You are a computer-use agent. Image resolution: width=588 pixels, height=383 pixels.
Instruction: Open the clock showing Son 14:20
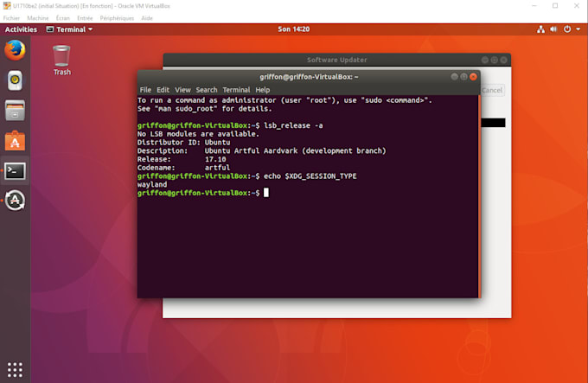pos(294,29)
